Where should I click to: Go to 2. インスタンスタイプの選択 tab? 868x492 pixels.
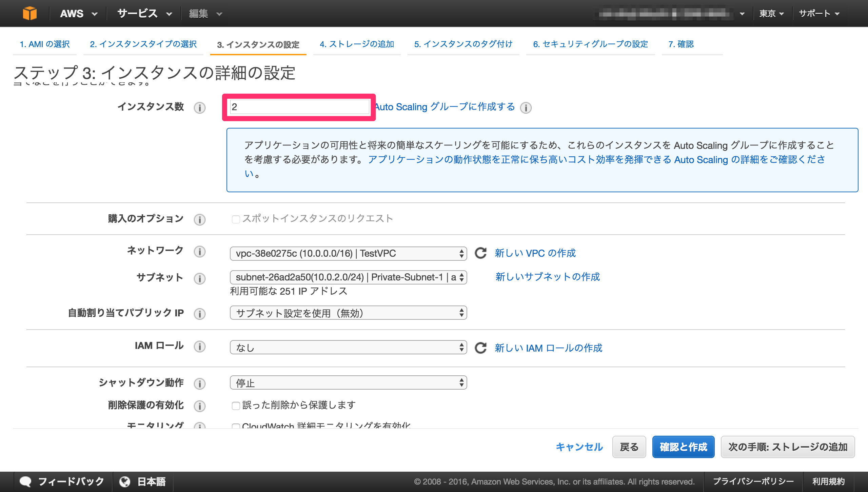[x=143, y=44]
